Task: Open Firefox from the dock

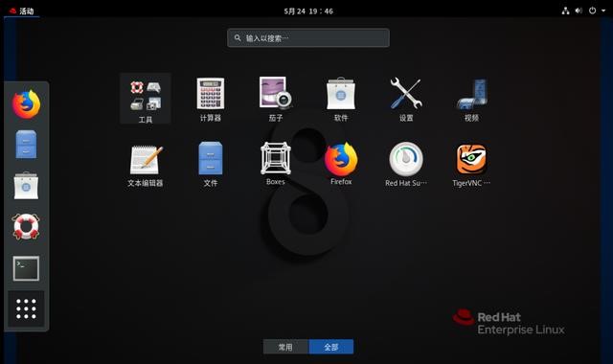Action: click(26, 104)
